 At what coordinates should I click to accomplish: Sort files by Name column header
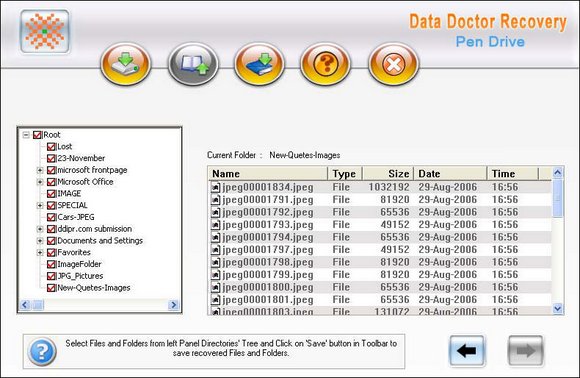click(x=268, y=173)
